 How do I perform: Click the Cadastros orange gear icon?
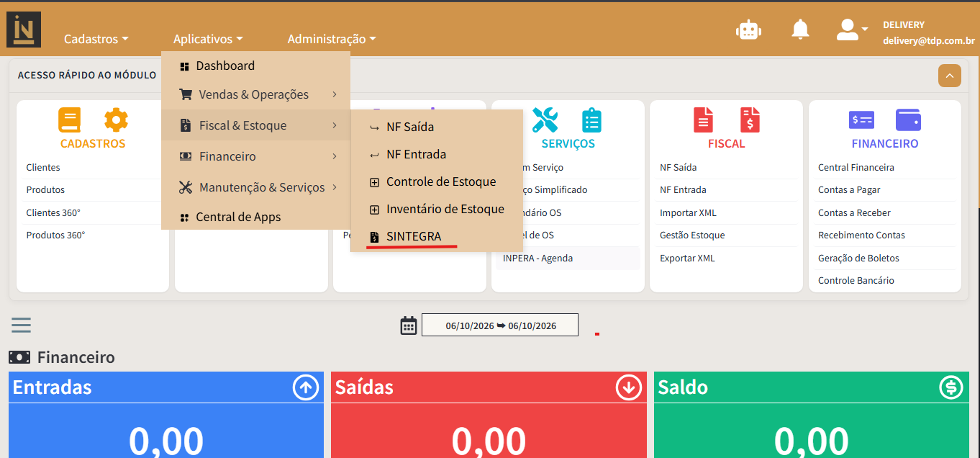[x=116, y=120]
